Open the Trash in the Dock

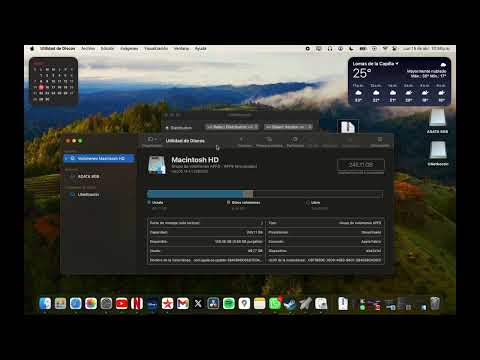click(435, 304)
